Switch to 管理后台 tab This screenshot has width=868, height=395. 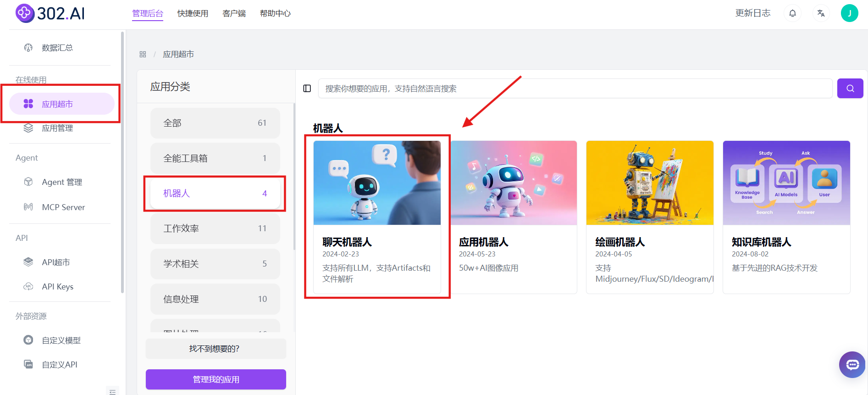click(x=148, y=13)
